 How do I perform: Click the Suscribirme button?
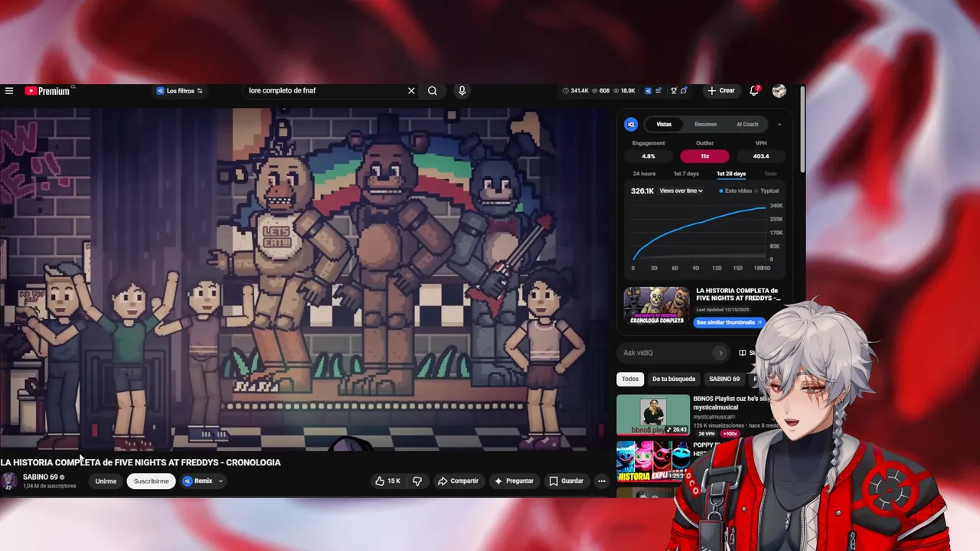(x=152, y=481)
